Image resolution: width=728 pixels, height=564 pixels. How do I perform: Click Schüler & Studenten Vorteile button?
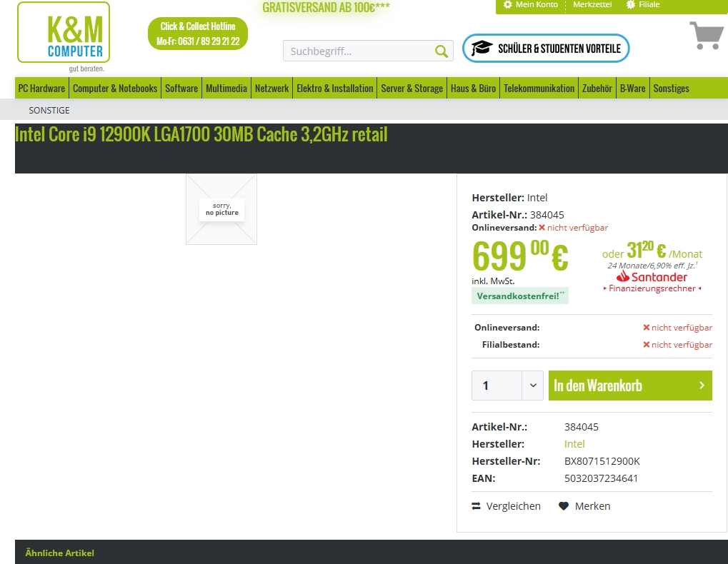[546, 49]
